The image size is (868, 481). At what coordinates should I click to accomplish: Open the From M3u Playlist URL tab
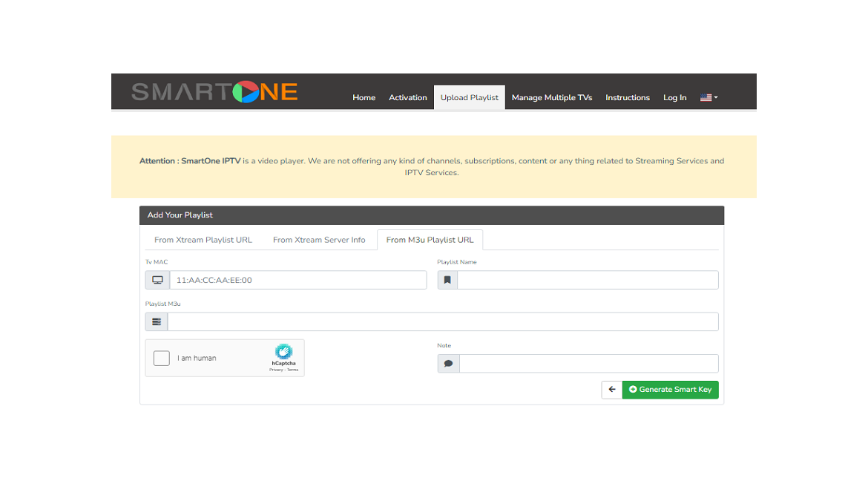pos(430,240)
